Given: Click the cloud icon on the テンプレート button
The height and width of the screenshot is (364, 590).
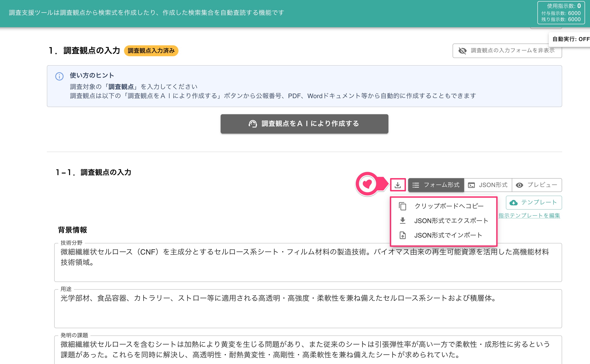Looking at the screenshot, I should coord(513,203).
